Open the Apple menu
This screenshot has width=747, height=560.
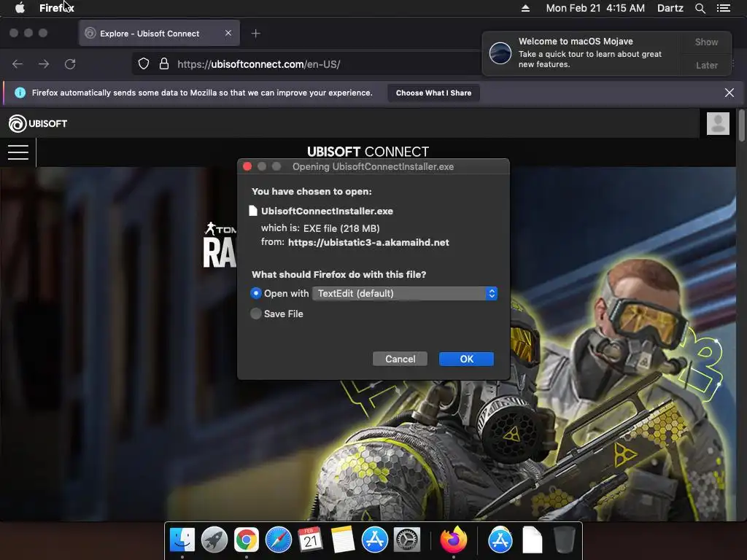click(x=20, y=8)
